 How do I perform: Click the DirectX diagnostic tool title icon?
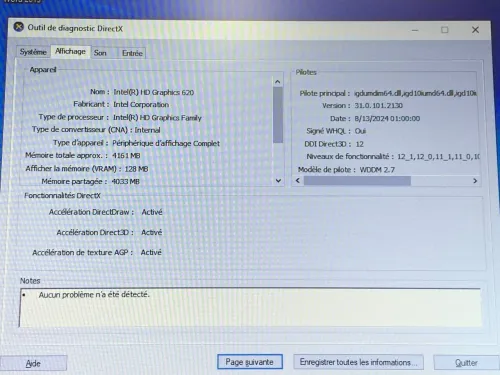tap(19, 27)
